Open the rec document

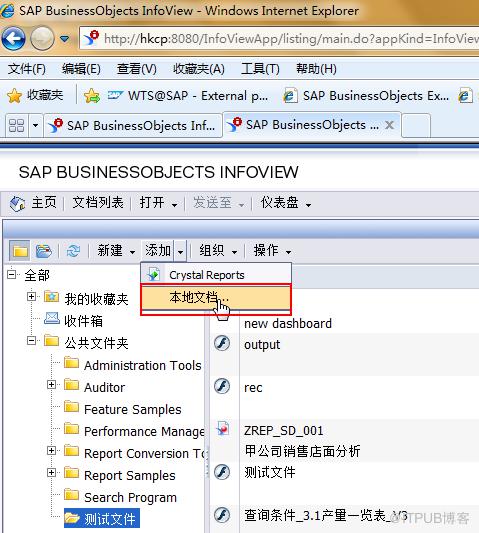point(253,388)
